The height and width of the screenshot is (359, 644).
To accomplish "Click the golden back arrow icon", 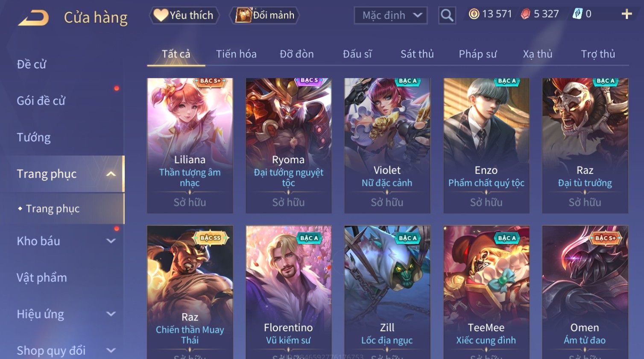I will point(34,18).
